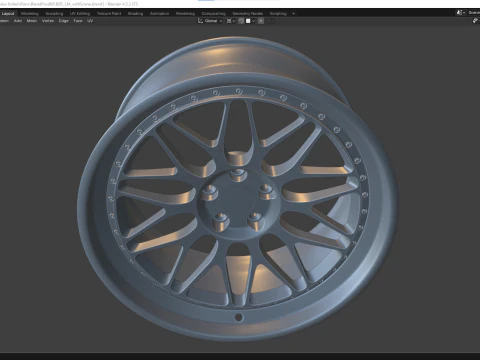Switch to the UV Editing workspace

point(80,14)
